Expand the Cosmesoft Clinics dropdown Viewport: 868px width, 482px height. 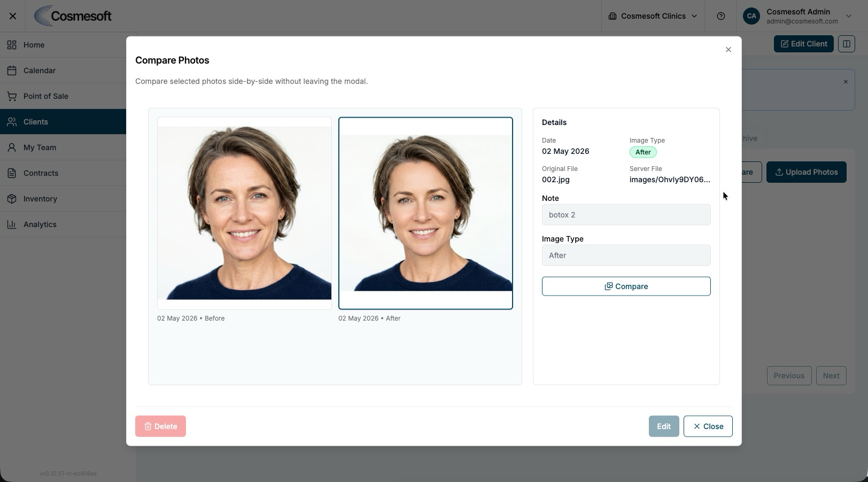click(653, 16)
